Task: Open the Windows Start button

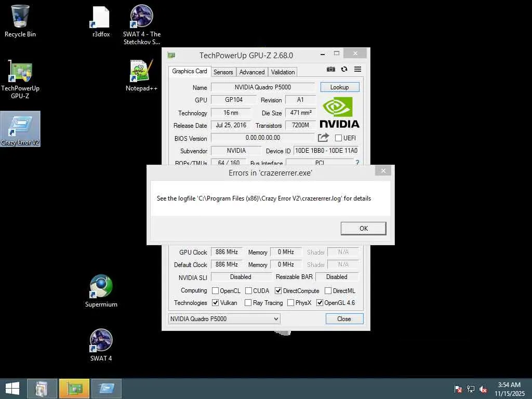Action: [x=12, y=389]
